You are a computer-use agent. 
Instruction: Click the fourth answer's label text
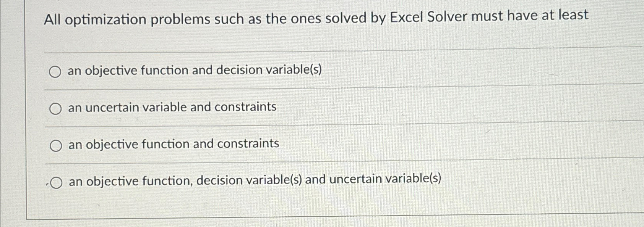(255, 180)
